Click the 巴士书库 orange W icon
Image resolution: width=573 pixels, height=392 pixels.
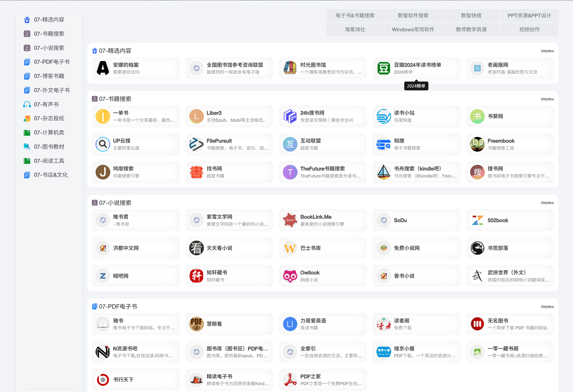(x=290, y=248)
